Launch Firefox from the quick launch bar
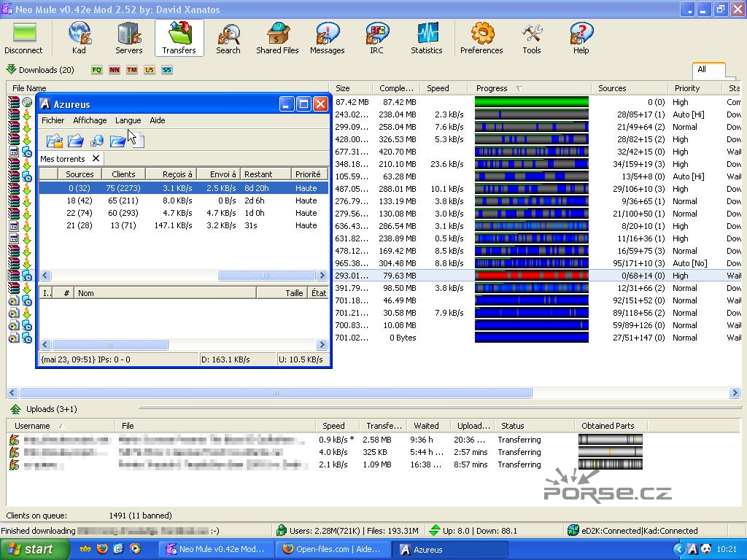The height and width of the screenshot is (560, 747). [x=102, y=549]
